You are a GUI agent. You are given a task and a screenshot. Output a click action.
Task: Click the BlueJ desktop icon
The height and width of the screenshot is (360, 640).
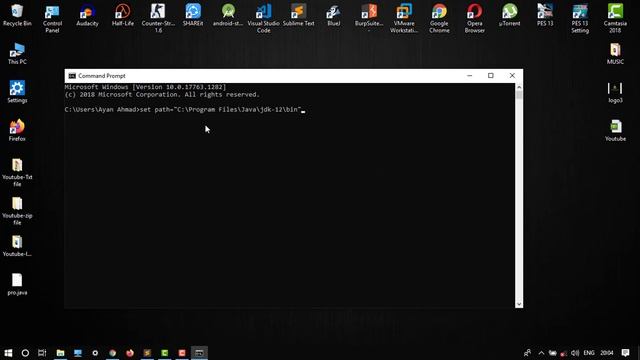[333, 16]
